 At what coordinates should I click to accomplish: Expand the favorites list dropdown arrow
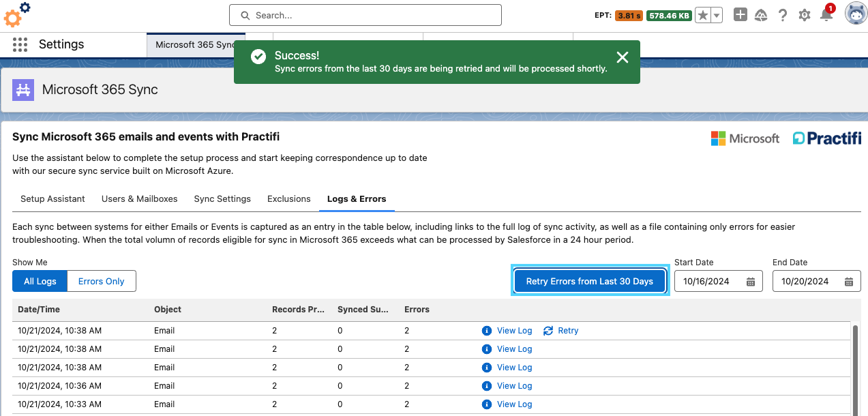[717, 15]
